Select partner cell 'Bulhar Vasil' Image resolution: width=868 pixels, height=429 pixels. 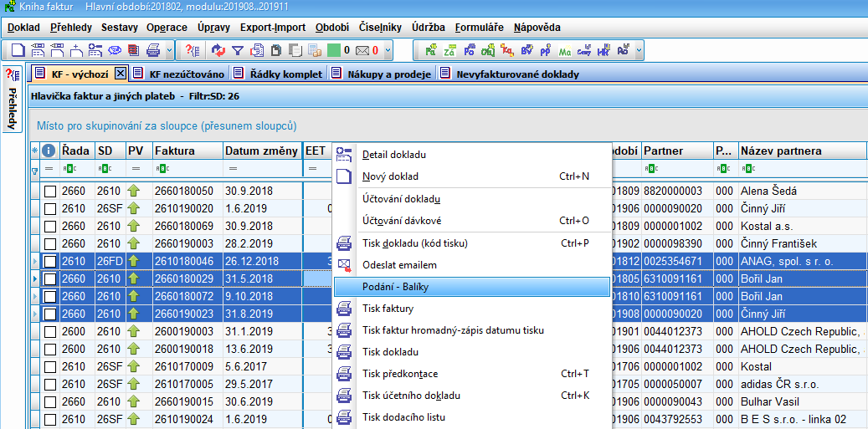point(802,402)
